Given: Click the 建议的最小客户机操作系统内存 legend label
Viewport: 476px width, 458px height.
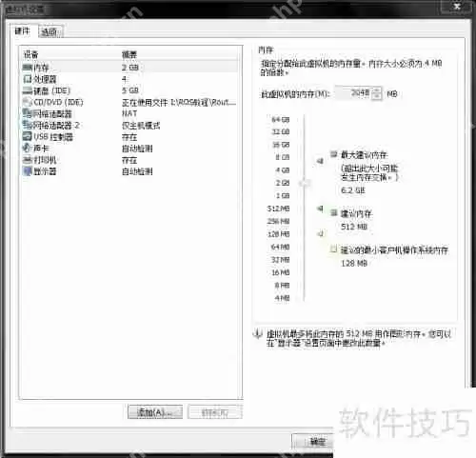Looking at the screenshot, I should (394, 250).
